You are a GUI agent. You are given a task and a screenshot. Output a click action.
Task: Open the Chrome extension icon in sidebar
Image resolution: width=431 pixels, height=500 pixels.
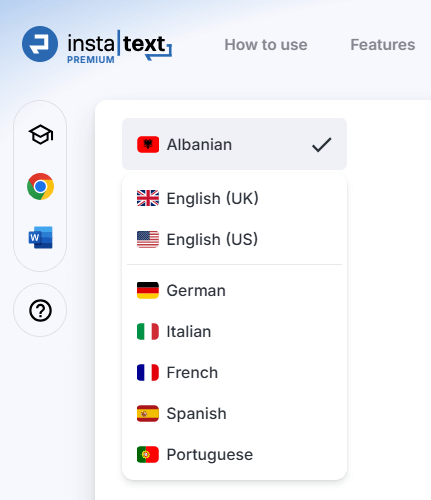click(x=40, y=186)
